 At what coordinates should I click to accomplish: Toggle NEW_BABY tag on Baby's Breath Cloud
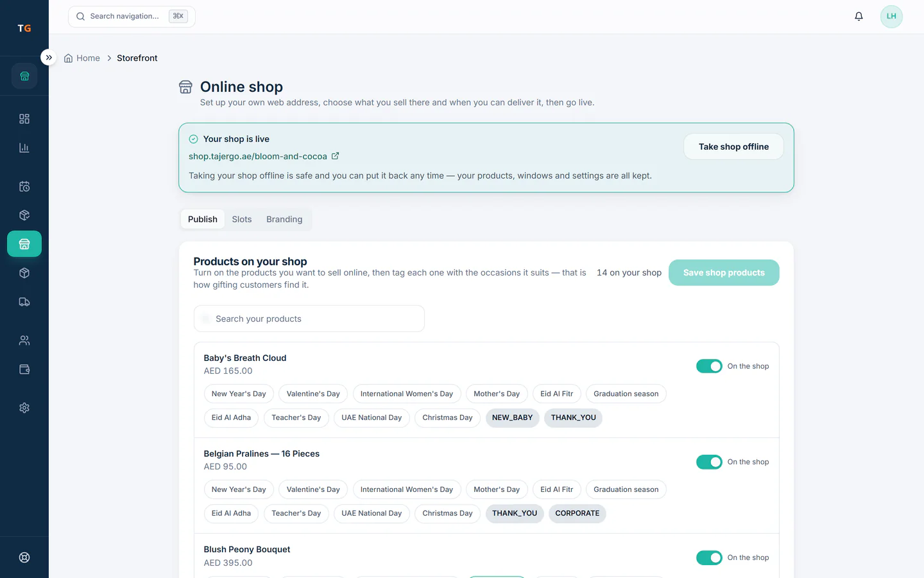(x=512, y=417)
